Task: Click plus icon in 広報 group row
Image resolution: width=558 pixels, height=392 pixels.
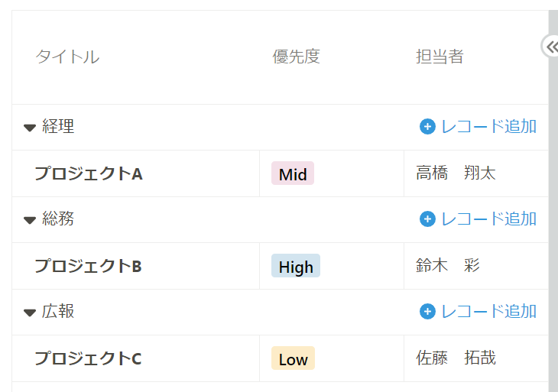Action: [x=427, y=312]
